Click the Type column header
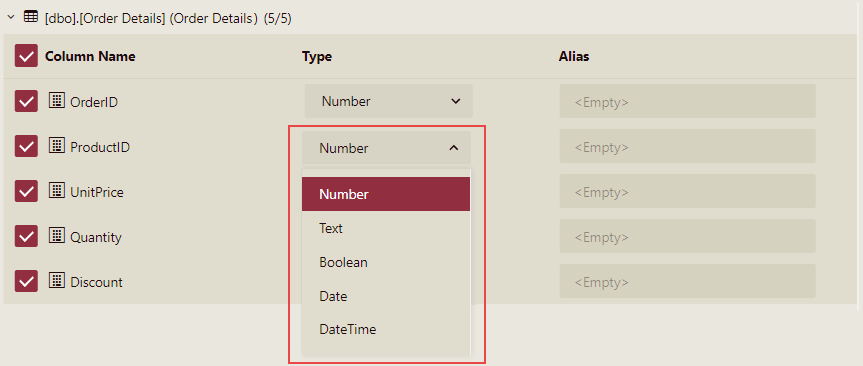The width and height of the screenshot is (863, 366). (316, 56)
